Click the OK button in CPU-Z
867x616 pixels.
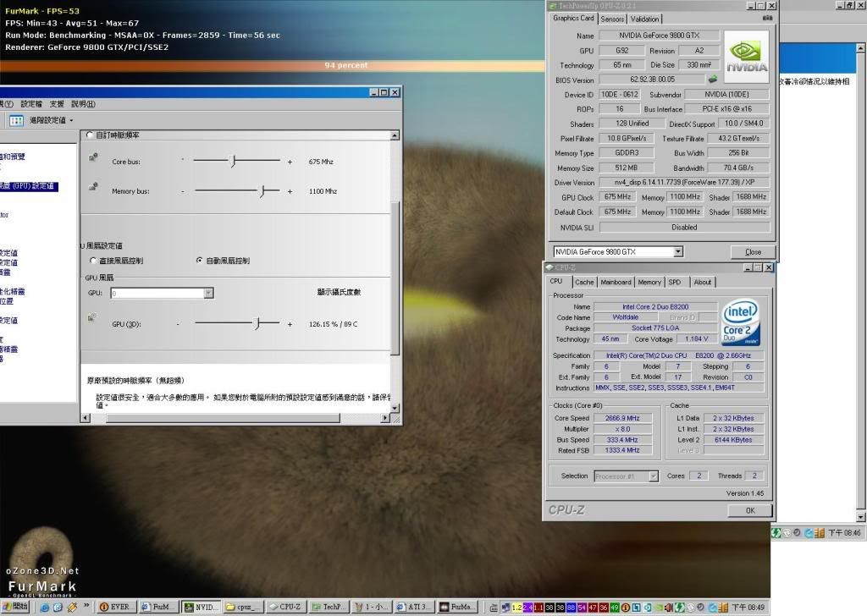pyautogui.click(x=749, y=510)
